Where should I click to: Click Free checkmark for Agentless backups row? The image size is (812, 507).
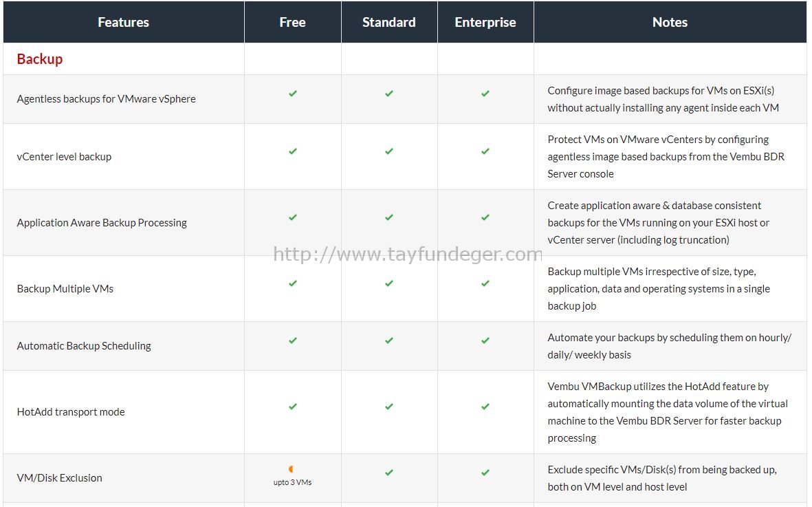point(293,94)
